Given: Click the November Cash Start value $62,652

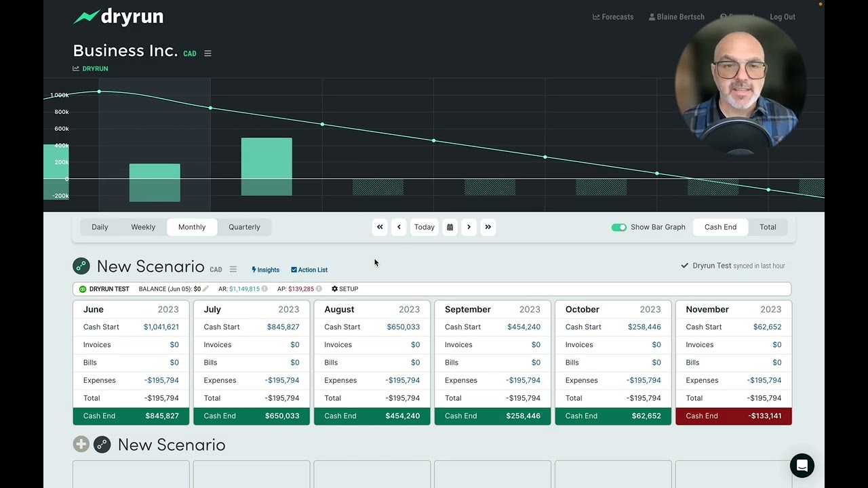Looking at the screenshot, I should pos(768,327).
